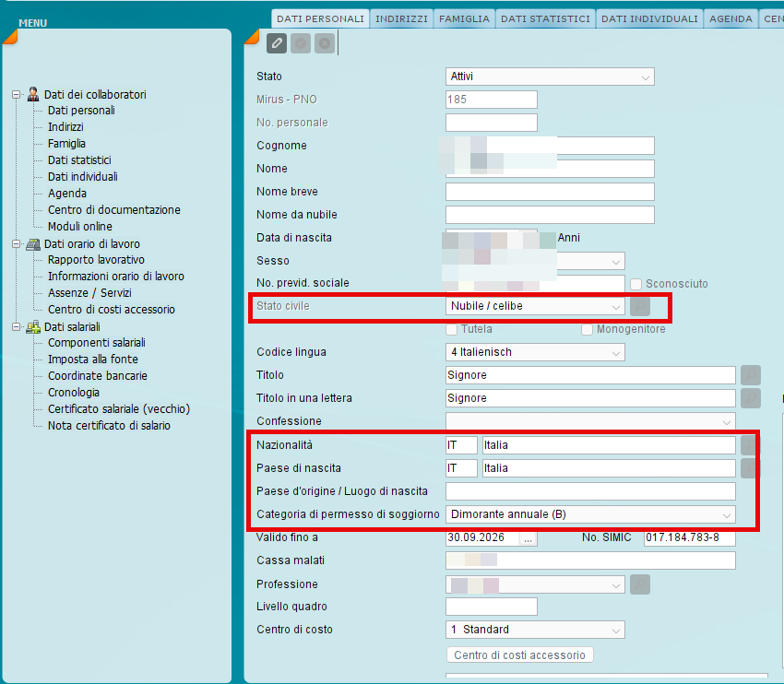Click the Dati salariali icon
The width and height of the screenshot is (784, 684).
[33, 326]
